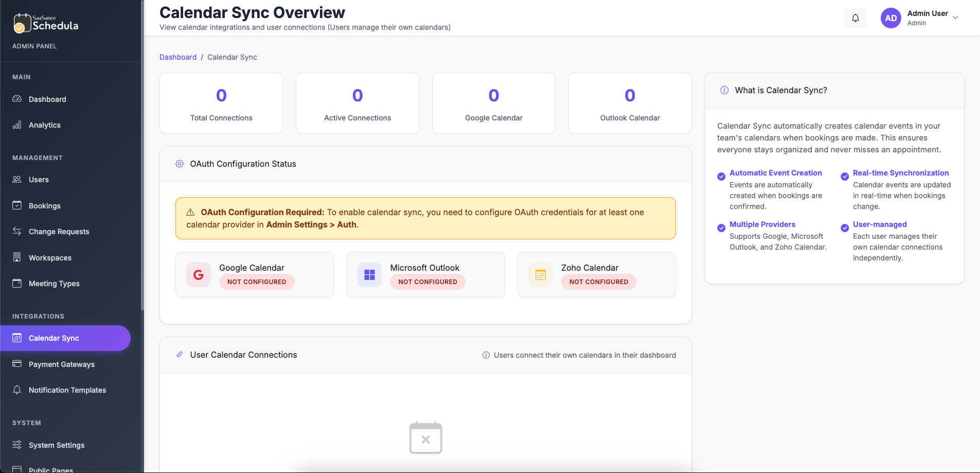This screenshot has height=473, width=980.
Task: Click the info icon in What is Calendar Sync
Action: pyautogui.click(x=724, y=90)
